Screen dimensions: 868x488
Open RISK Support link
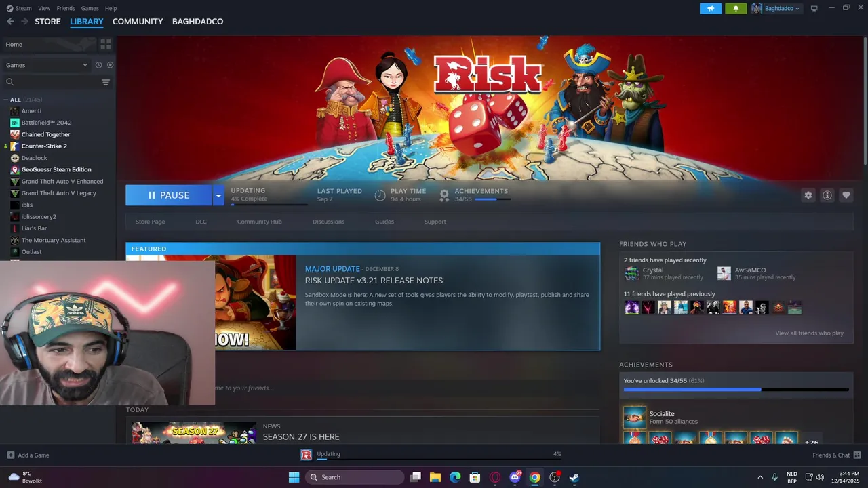tap(435, 222)
